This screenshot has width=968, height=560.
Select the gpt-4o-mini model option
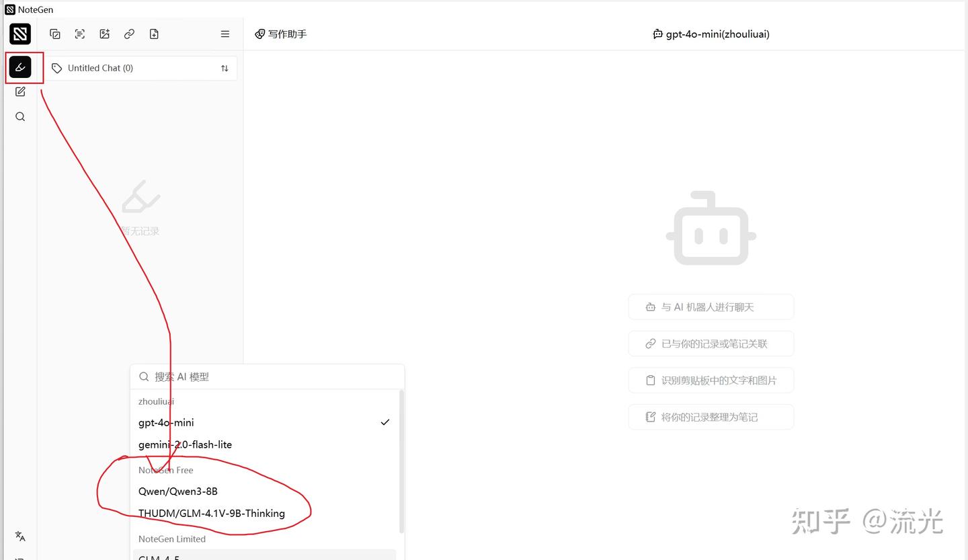click(265, 422)
